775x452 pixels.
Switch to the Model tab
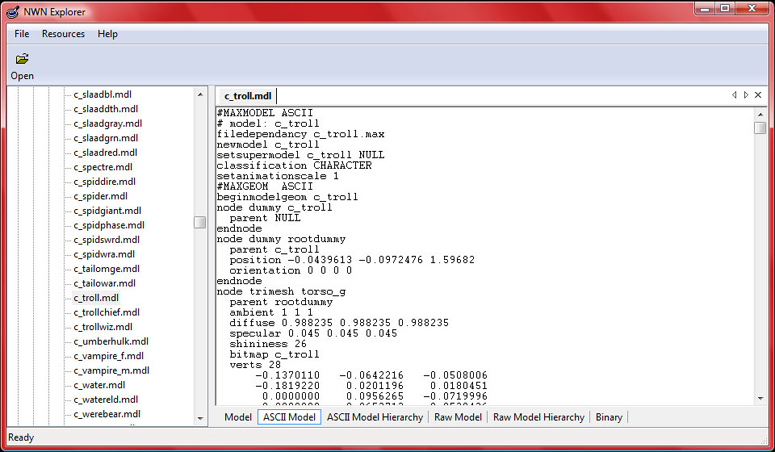point(238,417)
